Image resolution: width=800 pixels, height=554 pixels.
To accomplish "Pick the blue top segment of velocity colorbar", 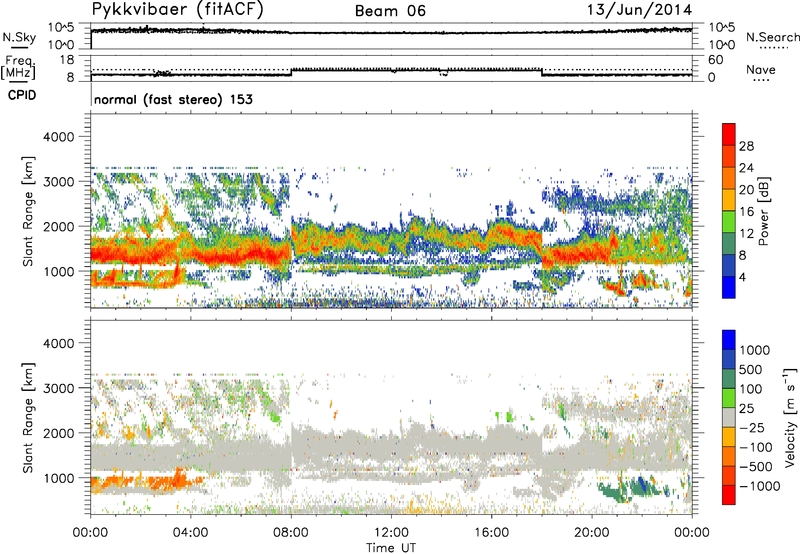I will [x=729, y=340].
